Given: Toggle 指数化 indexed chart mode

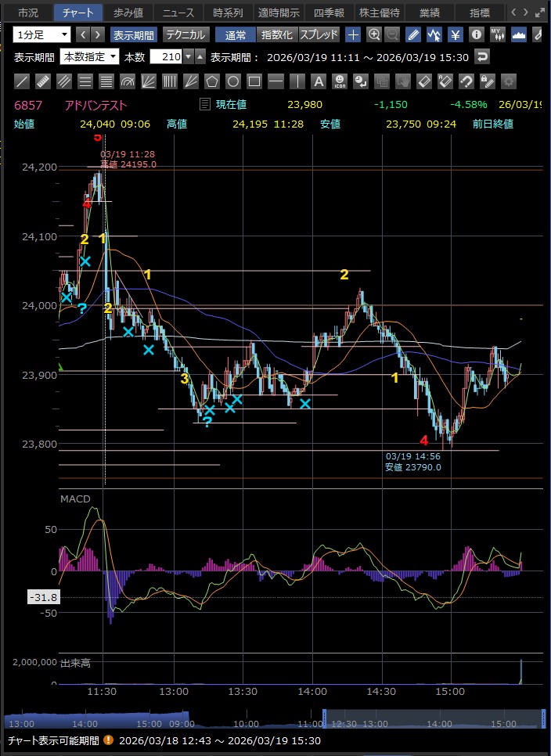Looking at the screenshot, I should [x=277, y=34].
